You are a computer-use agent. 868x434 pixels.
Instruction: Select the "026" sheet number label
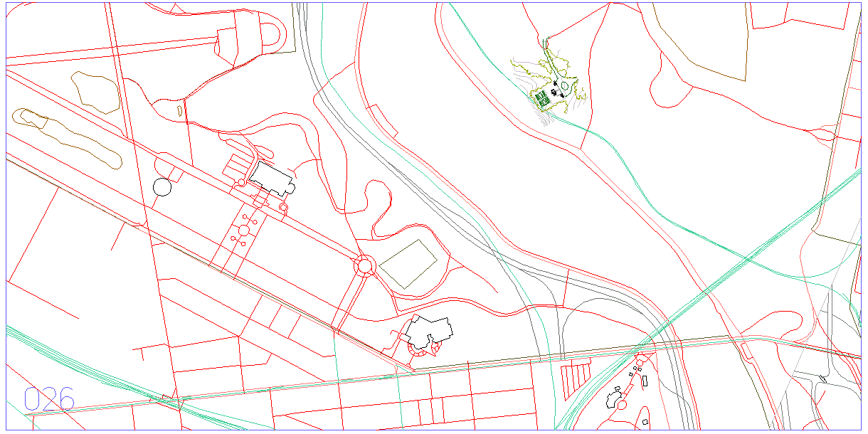click(49, 399)
